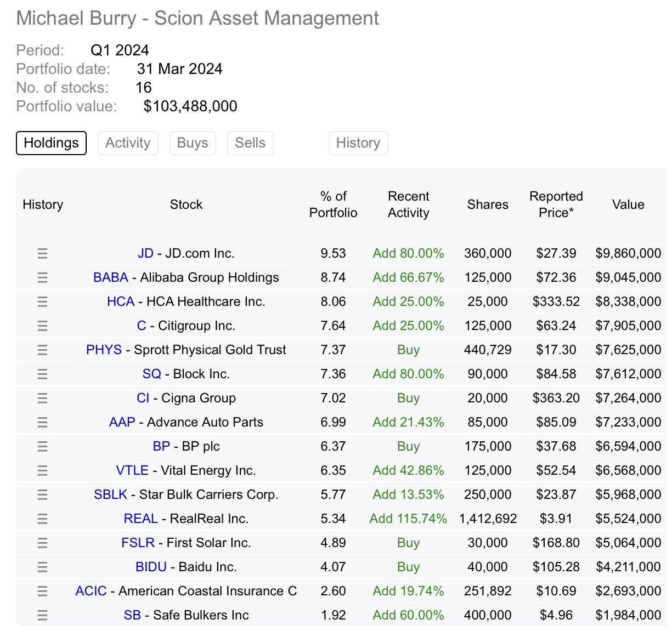The image size is (672, 631).
Task: Open the JD ticker link
Action: point(145,253)
